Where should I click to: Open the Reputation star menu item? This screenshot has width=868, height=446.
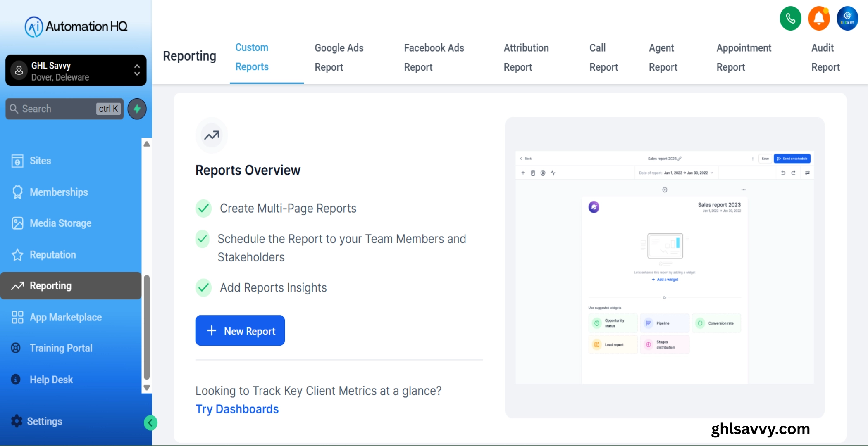(52, 255)
